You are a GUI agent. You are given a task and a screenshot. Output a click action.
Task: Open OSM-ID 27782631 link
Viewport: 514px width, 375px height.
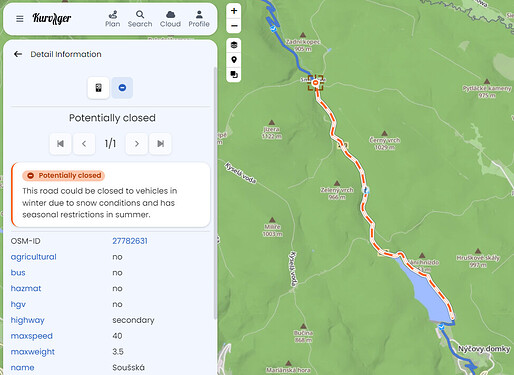(x=130, y=241)
